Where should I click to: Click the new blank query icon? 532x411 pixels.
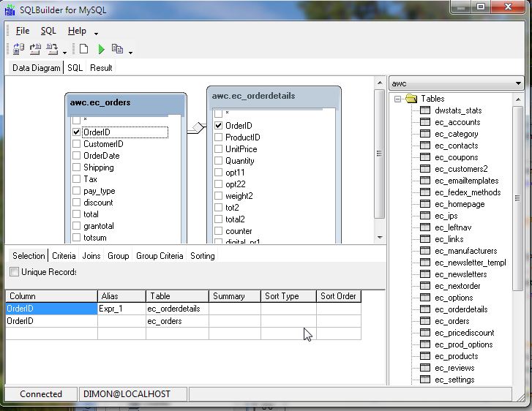click(84, 49)
